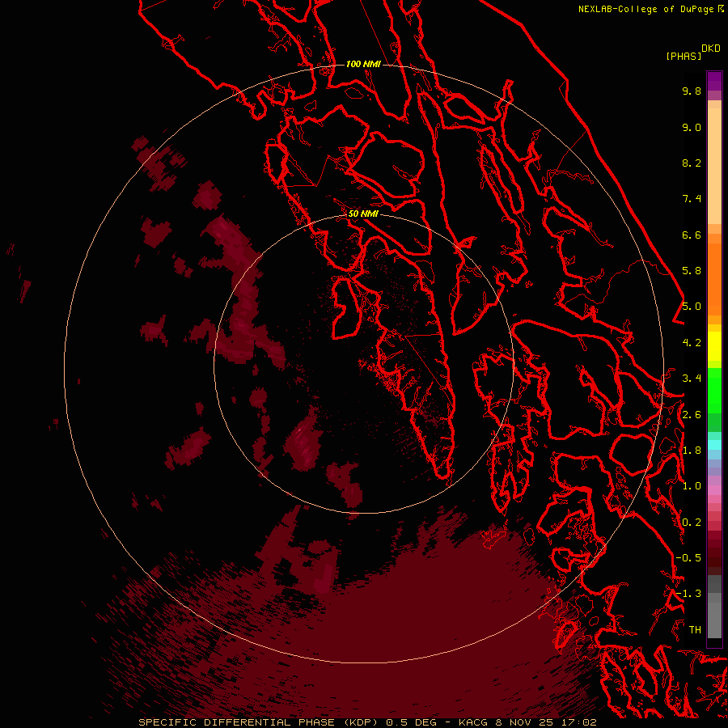Click the [PHAS] label above colorbar
This screenshot has width=728, height=728.
pyautogui.click(x=684, y=56)
